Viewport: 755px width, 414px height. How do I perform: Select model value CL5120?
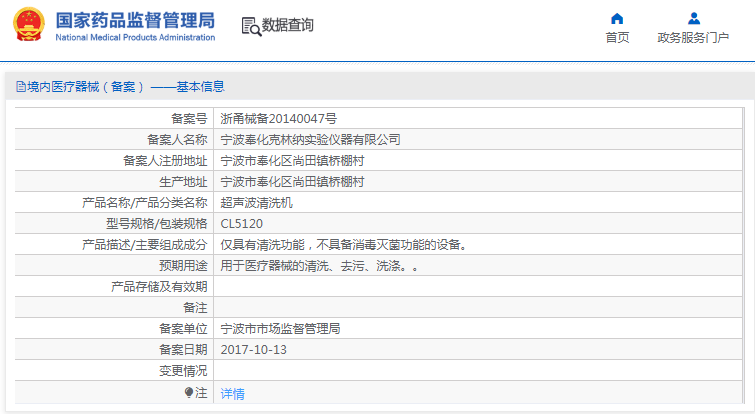242,224
